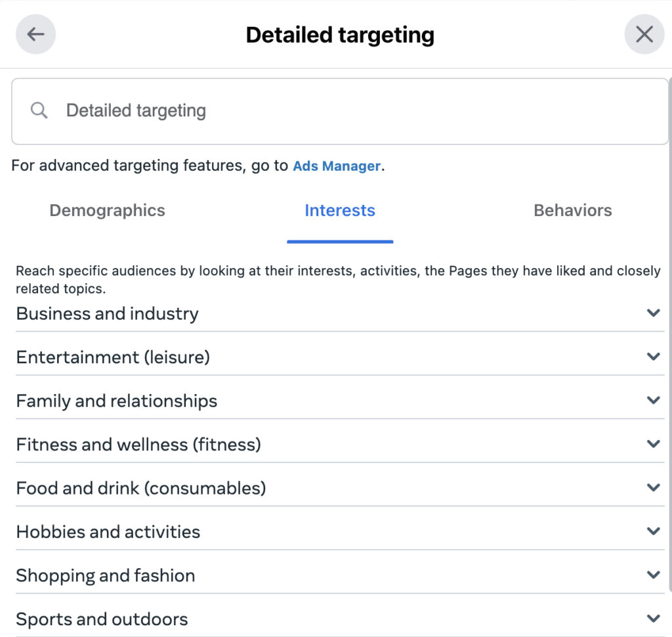The width and height of the screenshot is (672, 637).
Task: Expand the Shopping and fashion category
Action: (653, 575)
